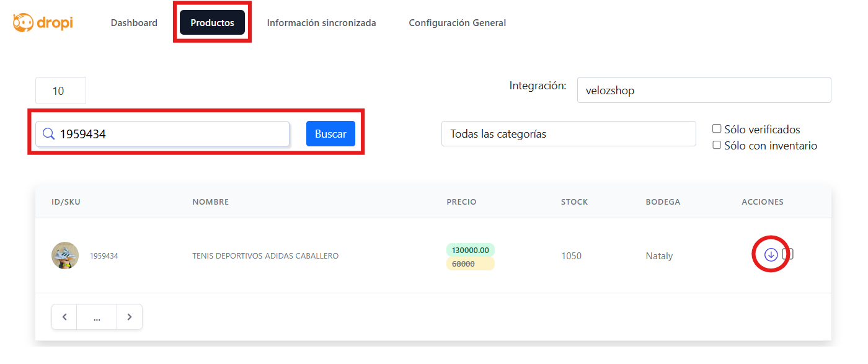This screenshot has width=868, height=364.
Task: Open the page size selector showing 10
Action: tap(60, 91)
